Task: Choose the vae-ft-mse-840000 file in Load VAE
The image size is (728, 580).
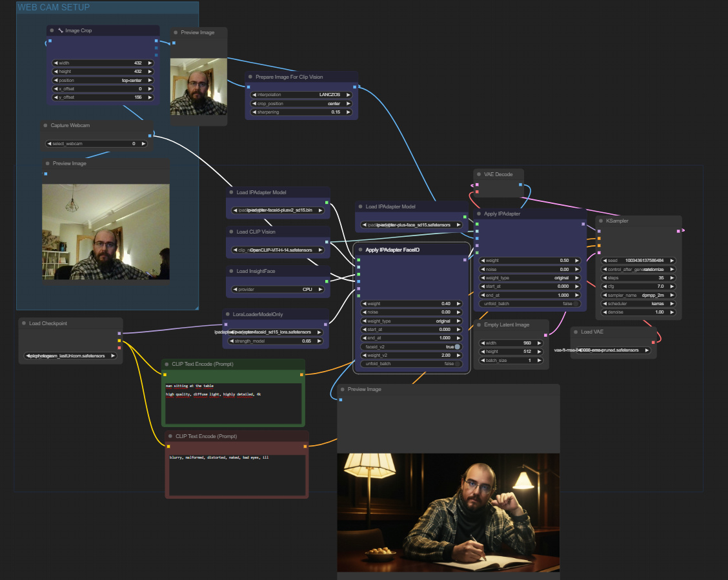Action: click(612, 350)
